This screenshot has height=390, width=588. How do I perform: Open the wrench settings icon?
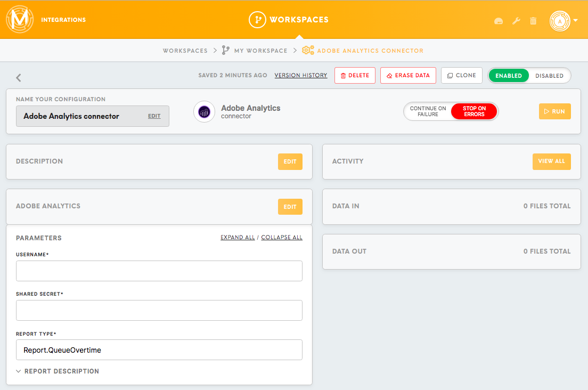517,21
